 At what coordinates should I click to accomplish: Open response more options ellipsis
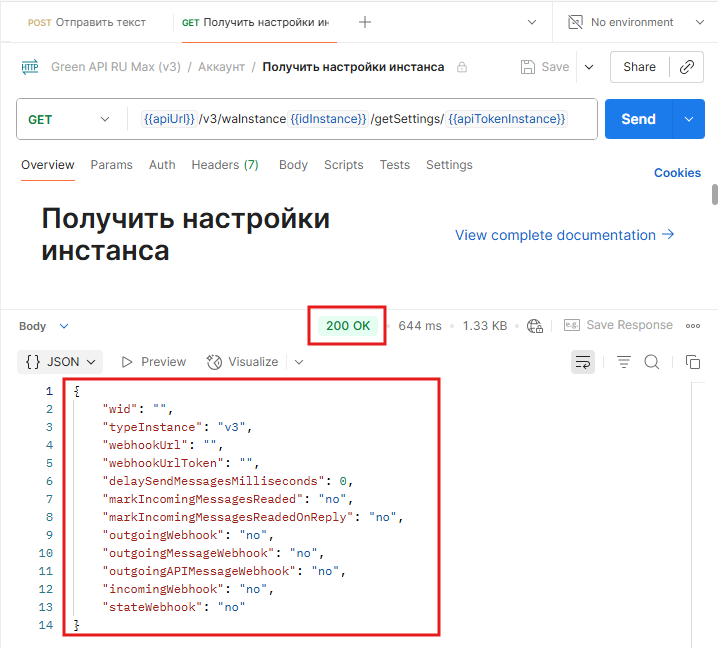coord(692,326)
